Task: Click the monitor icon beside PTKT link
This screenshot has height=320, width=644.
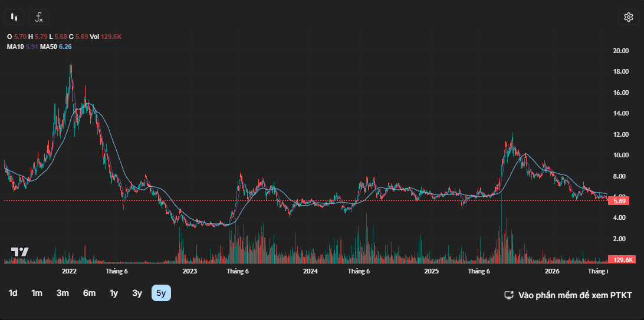Action: click(x=510, y=295)
